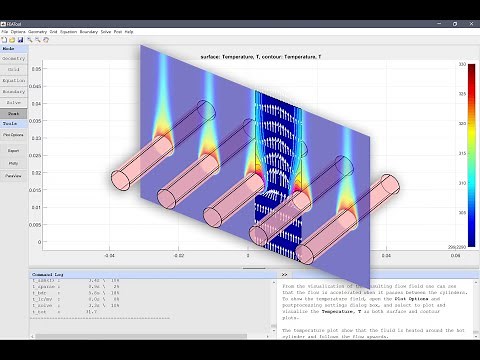Open the Help menu

[129, 32]
